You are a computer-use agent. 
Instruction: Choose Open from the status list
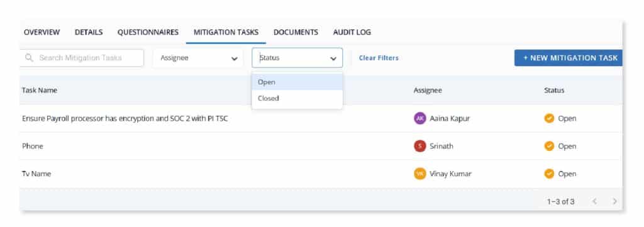[297, 82]
